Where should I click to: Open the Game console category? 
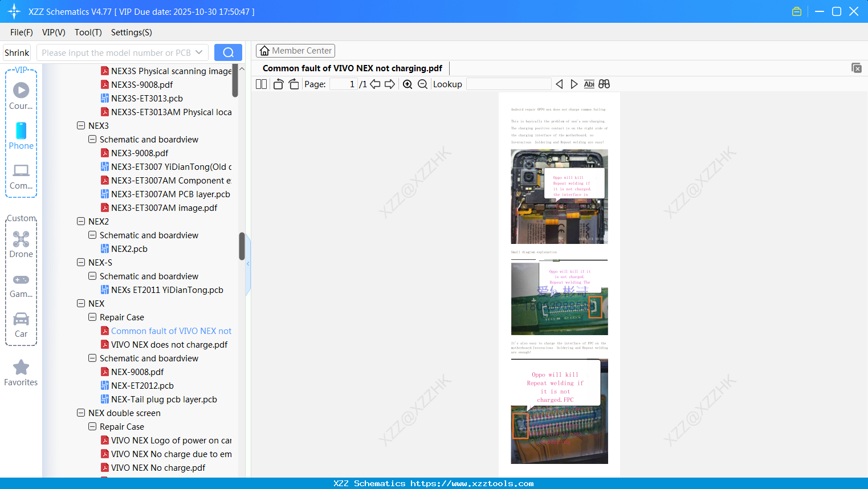point(21,285)
